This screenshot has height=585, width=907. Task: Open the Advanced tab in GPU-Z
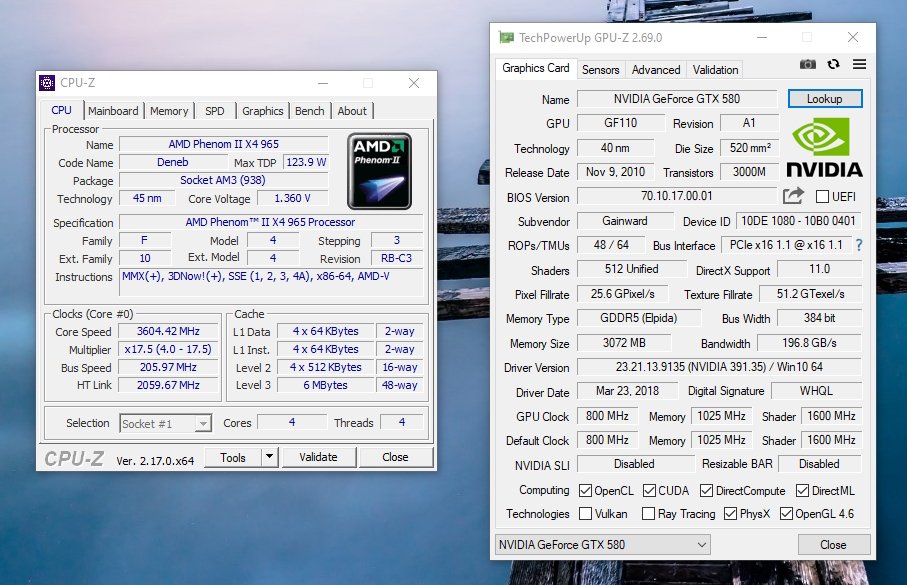(656, 69)
